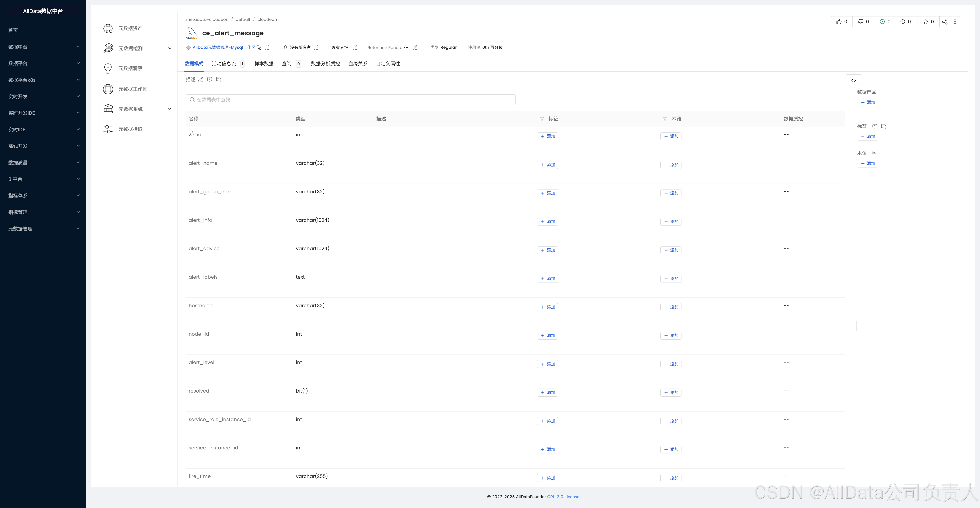This screenshot has width=980, height=508.
Task: Open the 血缘关系 tab
Action: 358,64
